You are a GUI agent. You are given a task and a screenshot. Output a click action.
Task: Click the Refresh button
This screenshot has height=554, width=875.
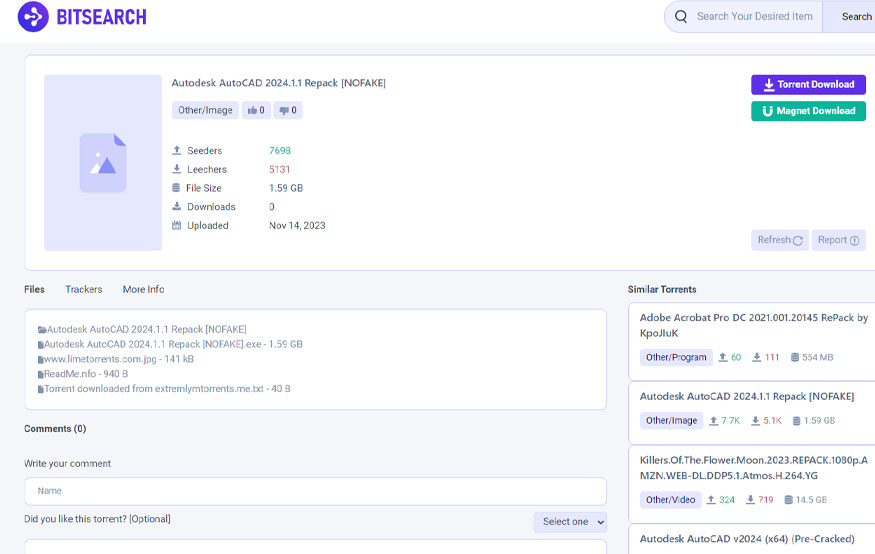(x=780, y=240)
